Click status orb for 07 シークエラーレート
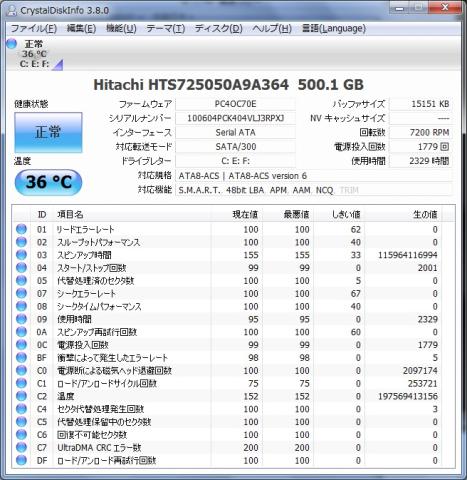Screen dimensions: 467x480 pos(21,293)
